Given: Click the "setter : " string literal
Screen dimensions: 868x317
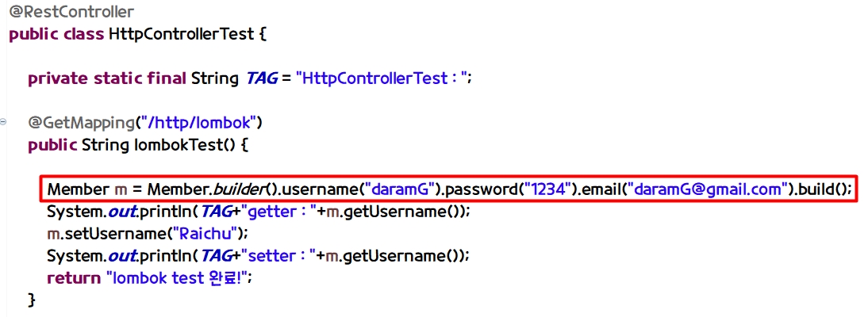Looking at the screenshot, I should [278, 256].
